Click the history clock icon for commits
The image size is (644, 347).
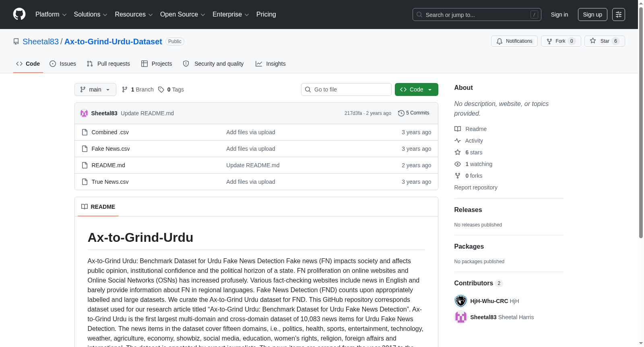pos(401,113)
